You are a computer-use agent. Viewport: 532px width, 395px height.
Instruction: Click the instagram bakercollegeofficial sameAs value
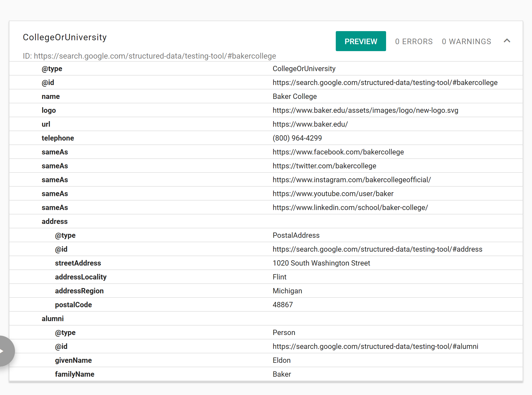pyautogui.click(x=352, y=180)
